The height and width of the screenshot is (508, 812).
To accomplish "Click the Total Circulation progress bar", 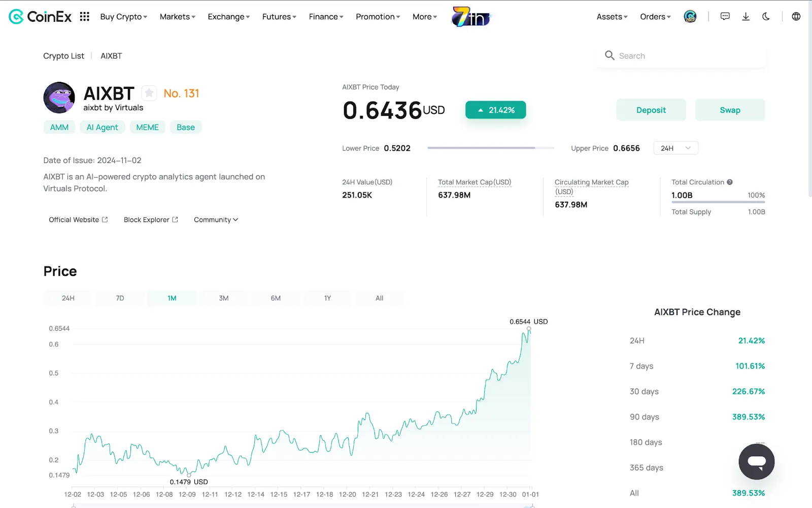I will pyautogui.click(x=718, y=202).
